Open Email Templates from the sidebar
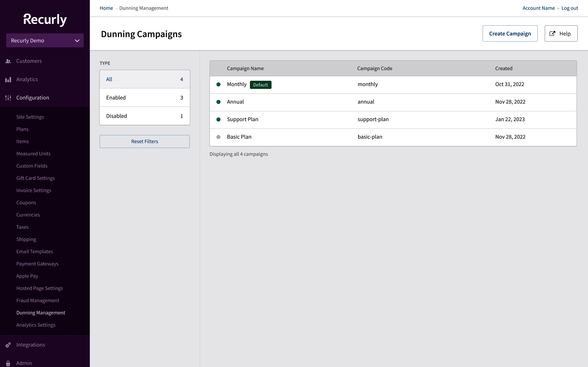Screen dimensions: 588x367 click(35, 251)
